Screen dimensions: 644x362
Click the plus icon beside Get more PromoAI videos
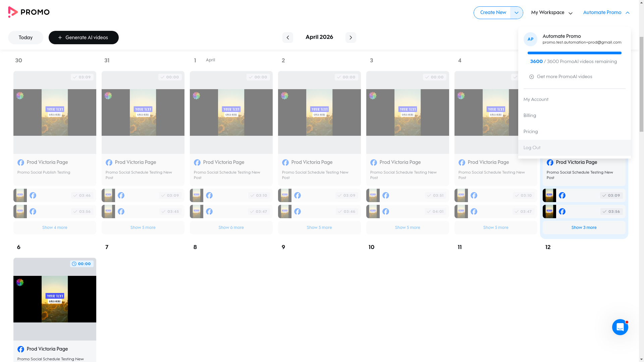532,76
